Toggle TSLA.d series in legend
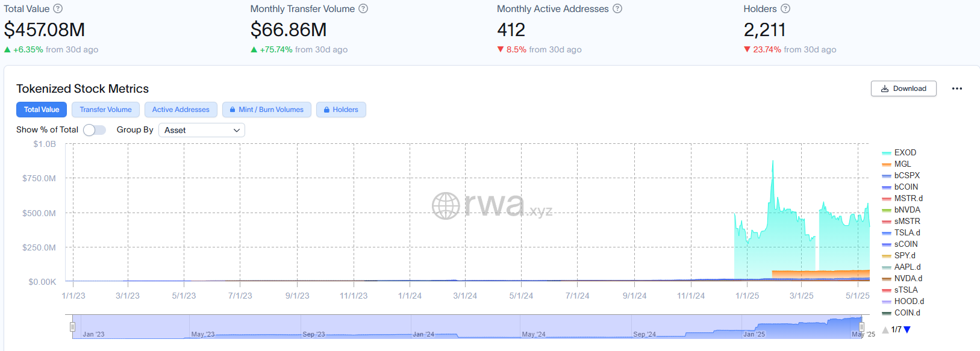Screen dimensions: 980x351 (x=901, y=232)
